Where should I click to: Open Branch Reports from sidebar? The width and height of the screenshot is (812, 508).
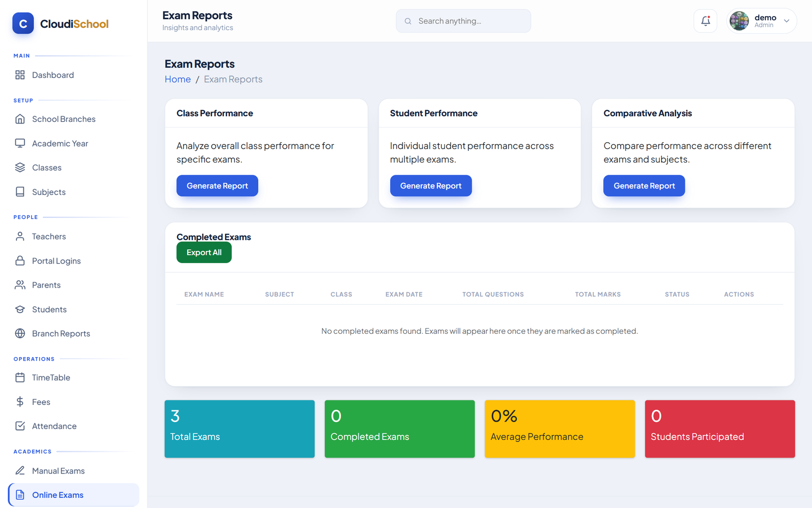(74, 333)
